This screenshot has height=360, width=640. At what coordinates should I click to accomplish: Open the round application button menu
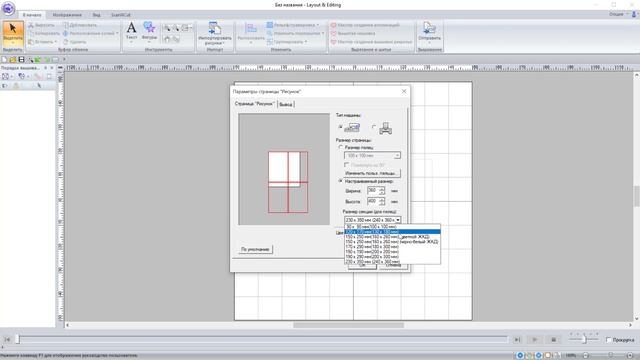pos(8,8)
